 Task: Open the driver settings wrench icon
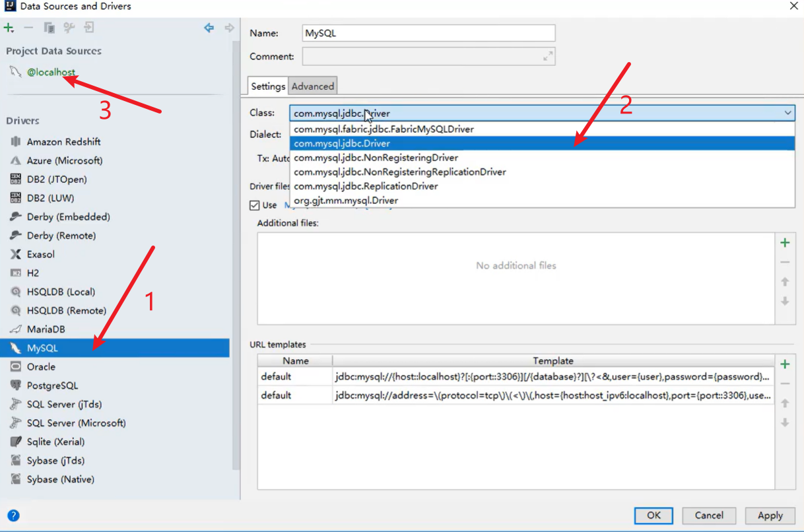(69, 28)
